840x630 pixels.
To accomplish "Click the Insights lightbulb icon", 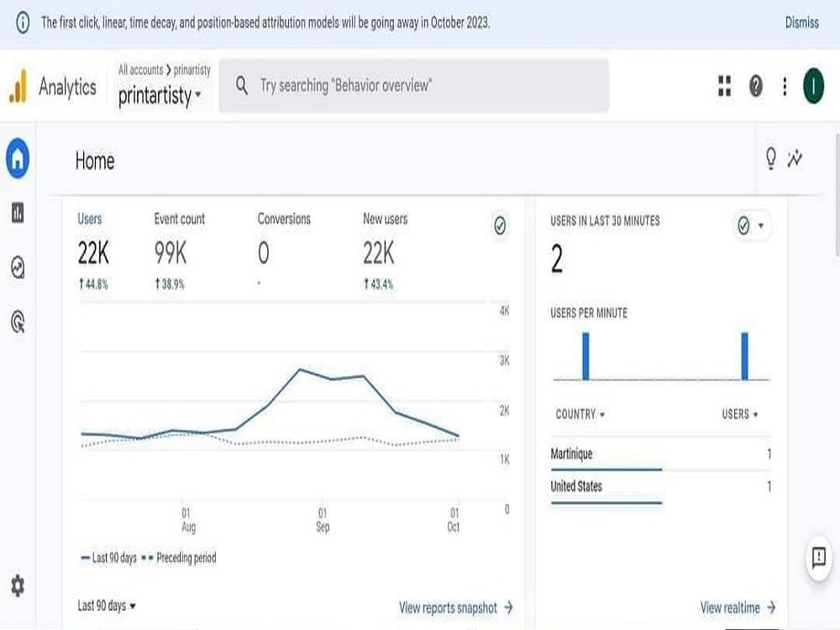I will tap(770, 159).
